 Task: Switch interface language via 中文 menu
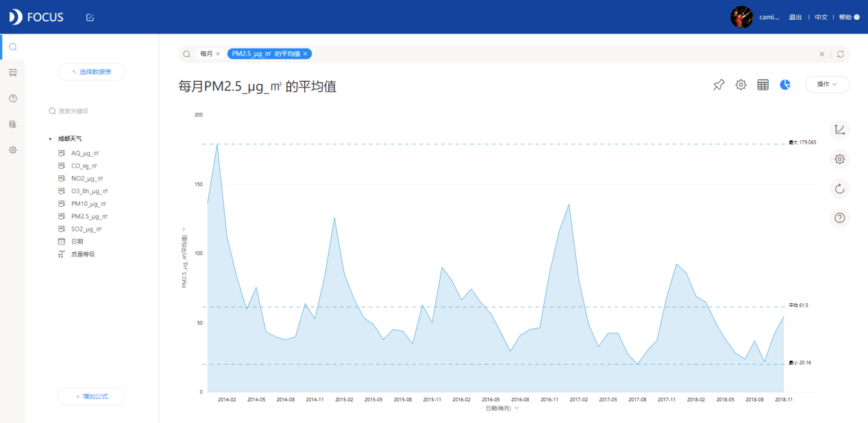(x=820, y=17)
